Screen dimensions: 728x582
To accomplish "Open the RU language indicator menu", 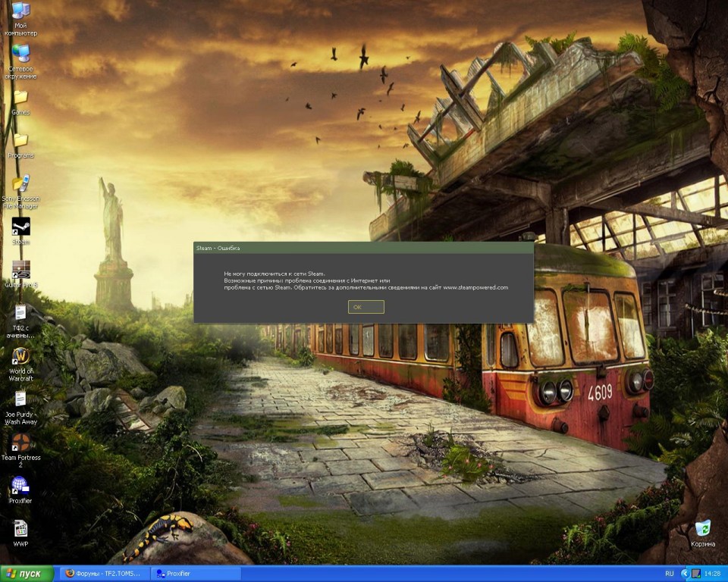I will [x=669, y=574].
